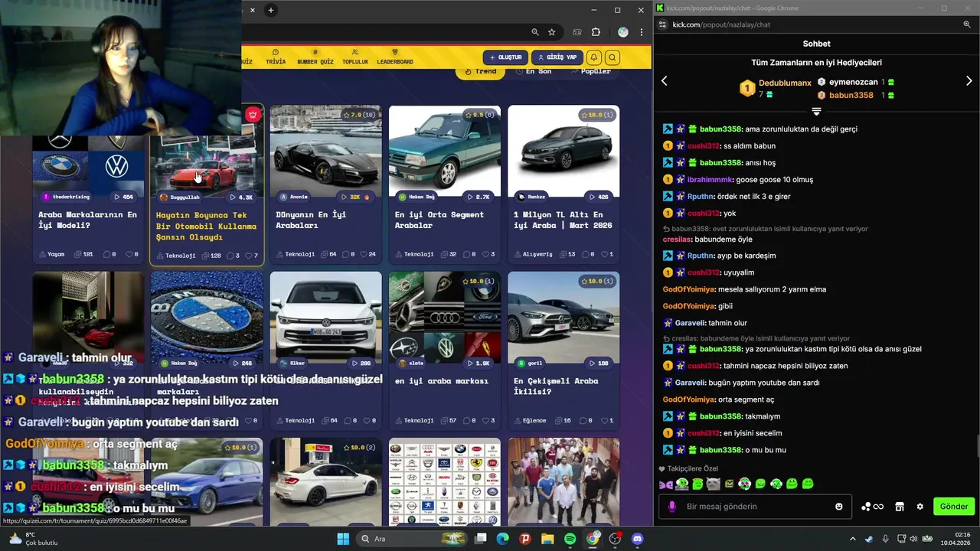Open the Kick gift shop icon
The image size is (980, 551).
pyautogui.click(x=900, y=507)
